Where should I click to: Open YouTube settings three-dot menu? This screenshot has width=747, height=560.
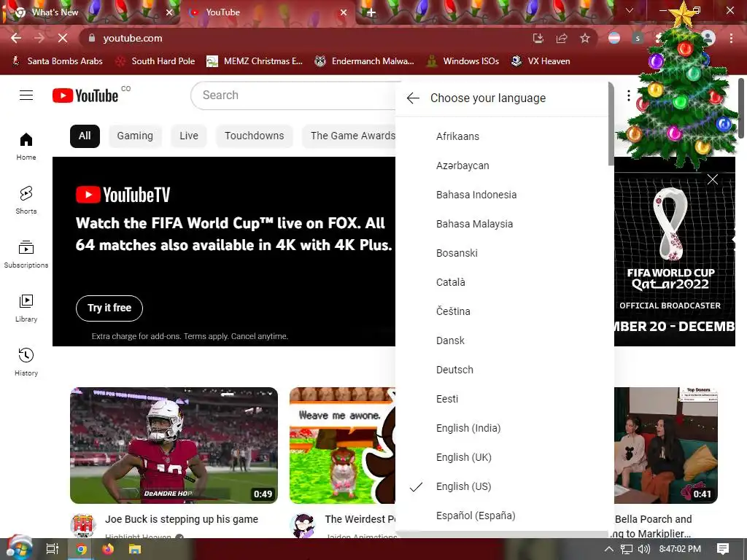pyautogui.click(x=628, y=96)
